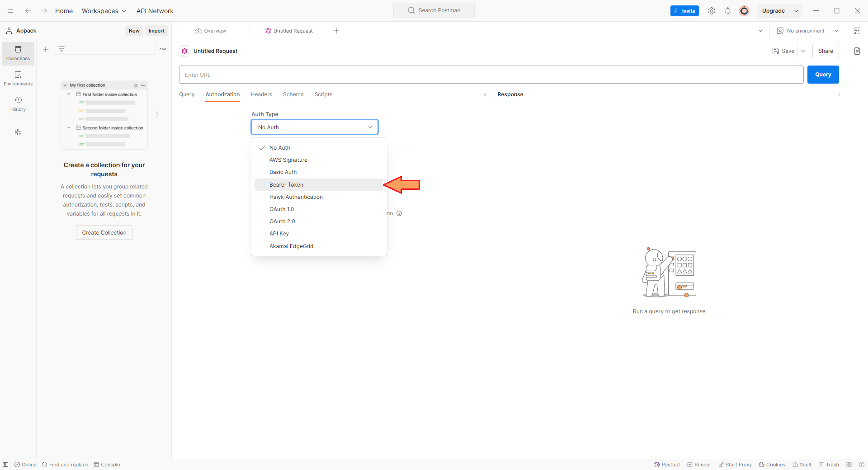Open the Overview tab

211,31
